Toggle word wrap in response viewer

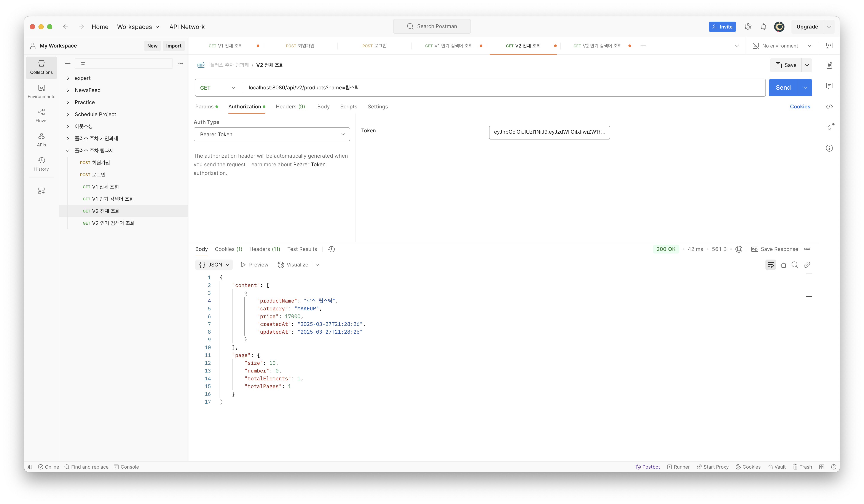770,265
